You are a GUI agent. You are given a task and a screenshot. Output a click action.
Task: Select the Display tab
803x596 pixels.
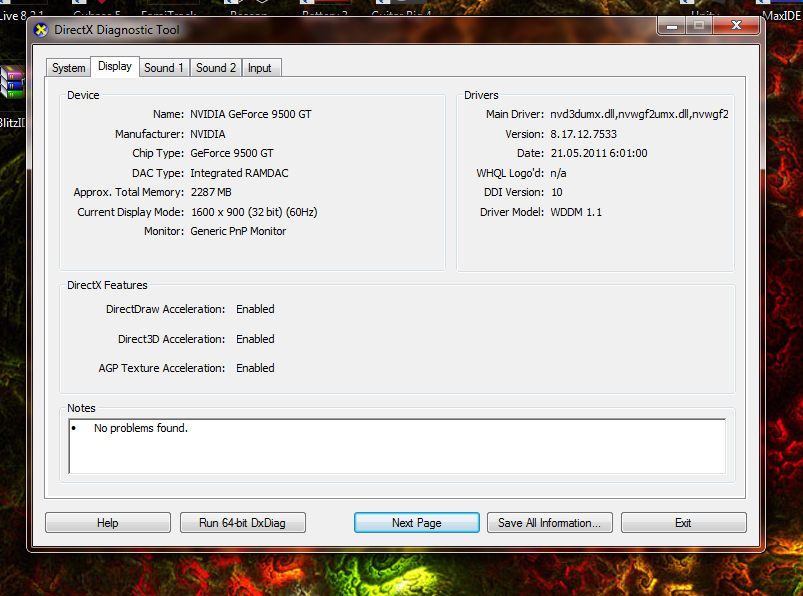114,67
